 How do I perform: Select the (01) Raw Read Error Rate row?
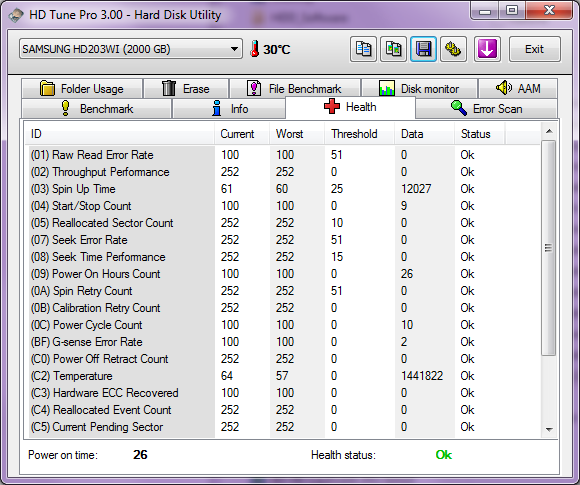click(282, 155)
